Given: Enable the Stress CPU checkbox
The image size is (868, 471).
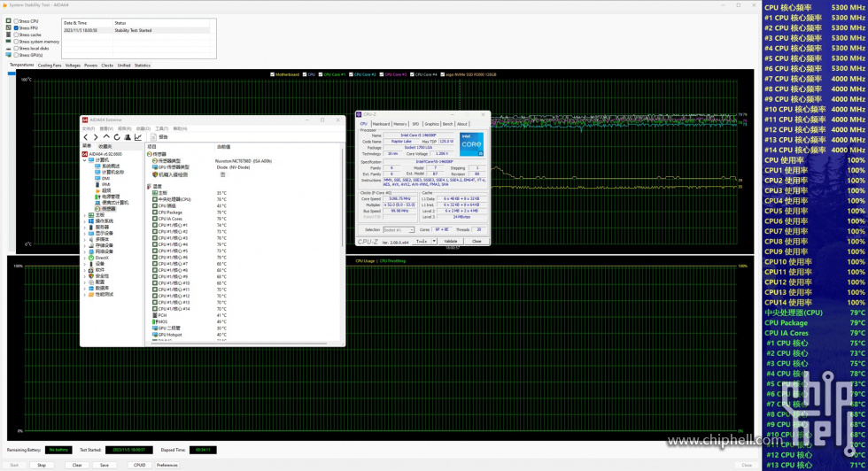Looking at the screenshot, I should click(x=16, y=21).
